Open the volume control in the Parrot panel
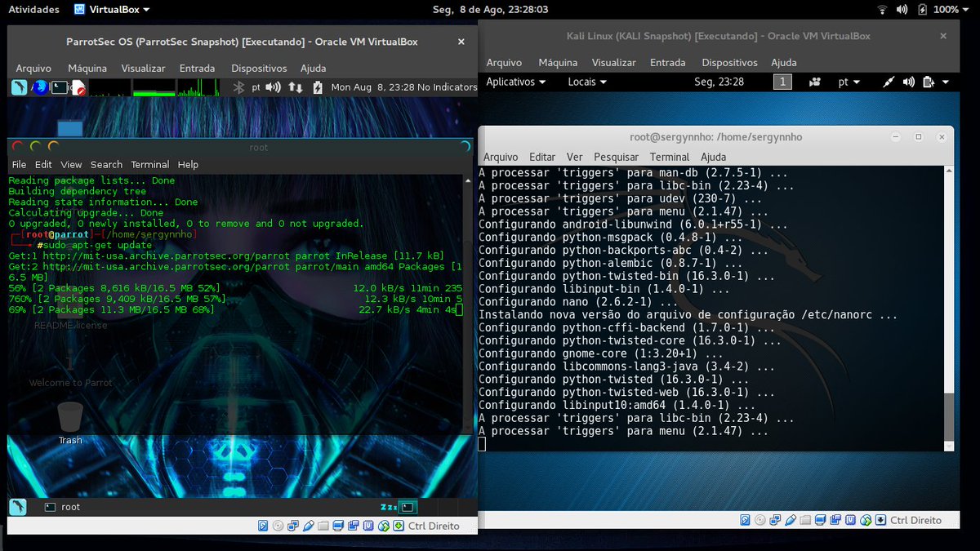Viewport: 980px width, 551px height. click(x=273, y=87)
